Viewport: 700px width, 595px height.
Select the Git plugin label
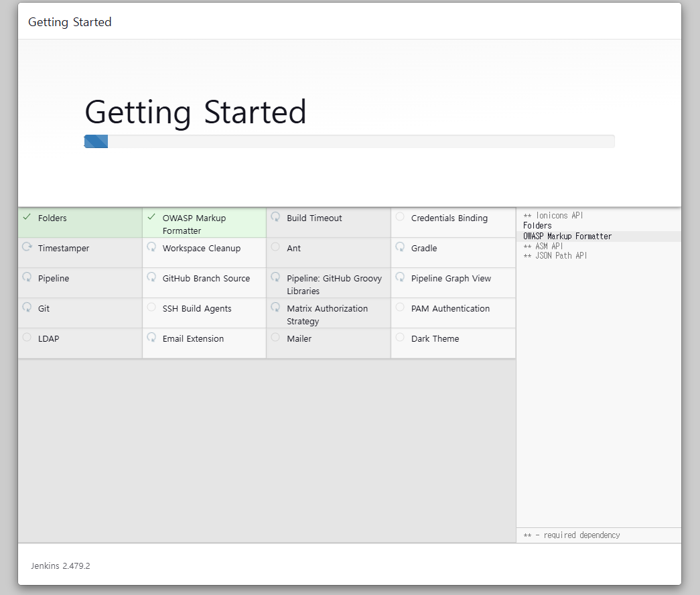(44, 308)
